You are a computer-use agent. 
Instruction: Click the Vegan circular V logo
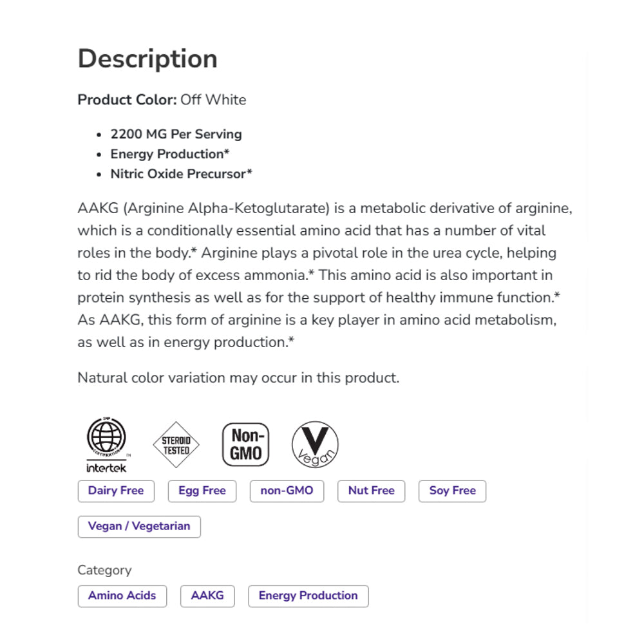coord(315,444)
